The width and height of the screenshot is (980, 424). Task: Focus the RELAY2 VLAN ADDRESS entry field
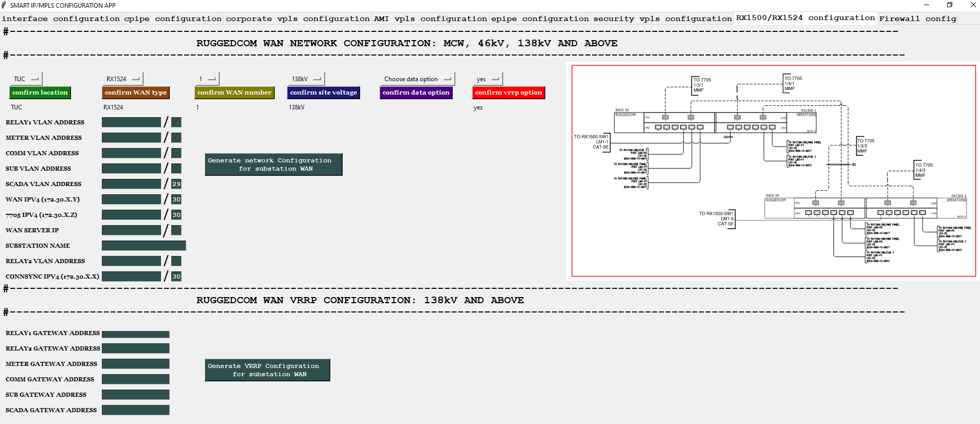click(132, 261)
